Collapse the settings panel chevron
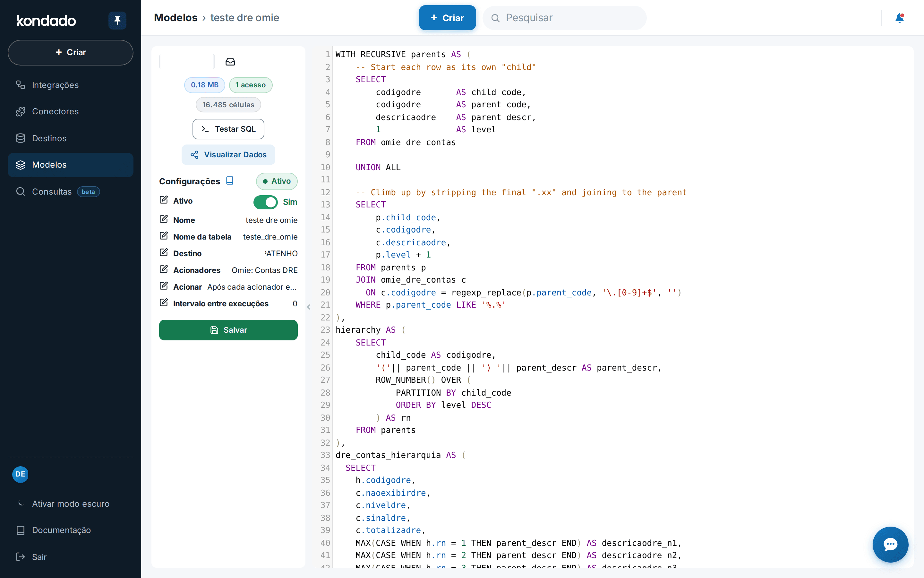The height and width of the screenshot is (578, 924). click(309, 307)
